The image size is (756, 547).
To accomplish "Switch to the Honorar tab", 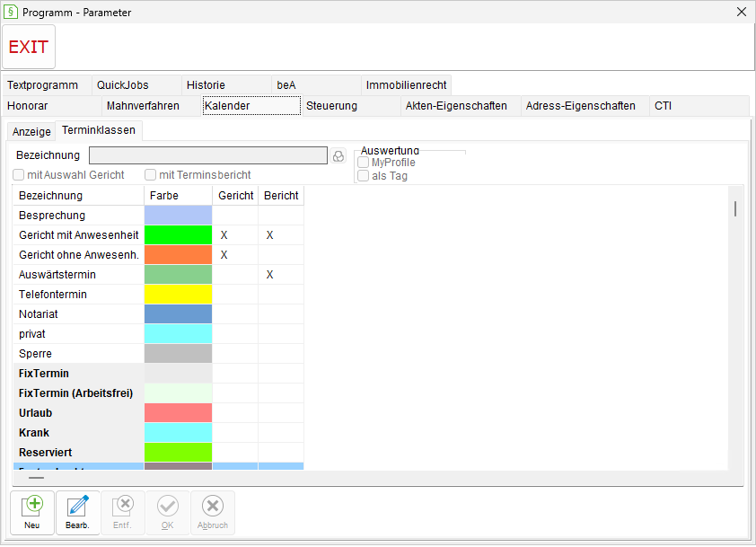I will click(51, 106).
